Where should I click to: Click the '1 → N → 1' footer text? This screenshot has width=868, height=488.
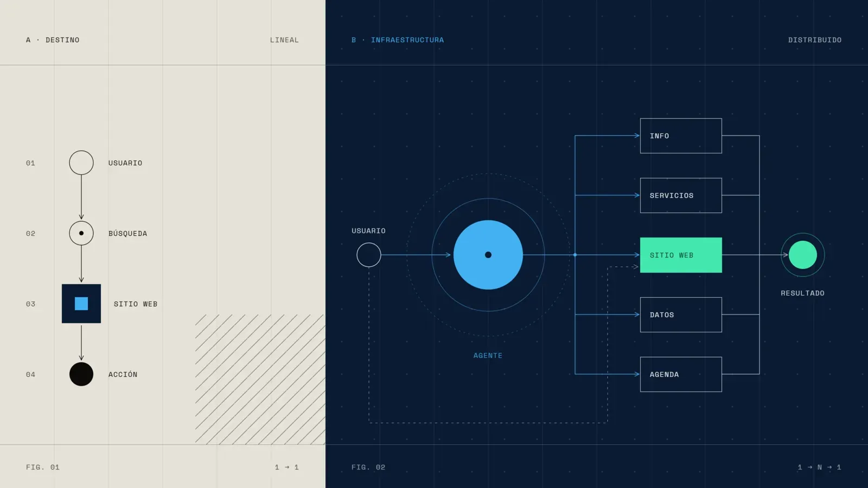point(819,467)
